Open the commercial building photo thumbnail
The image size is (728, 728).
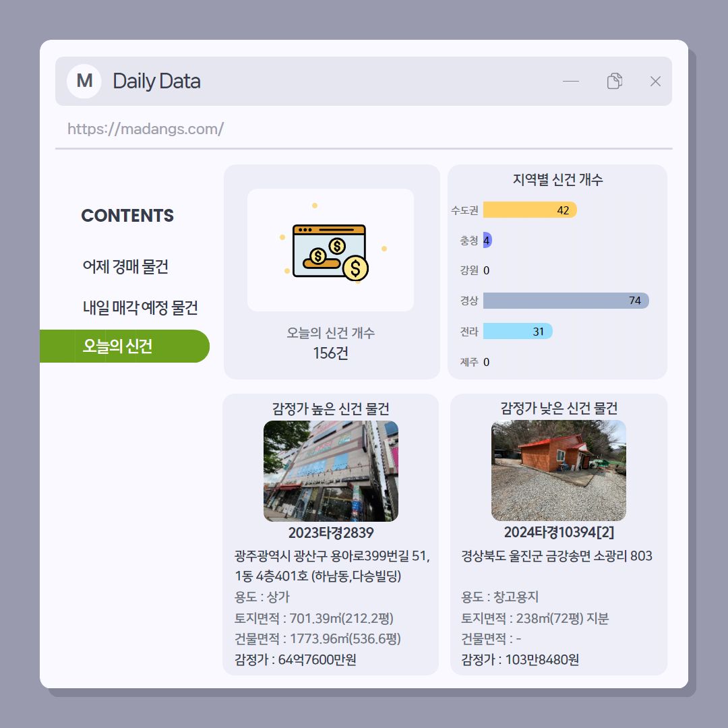pos(330,471)
